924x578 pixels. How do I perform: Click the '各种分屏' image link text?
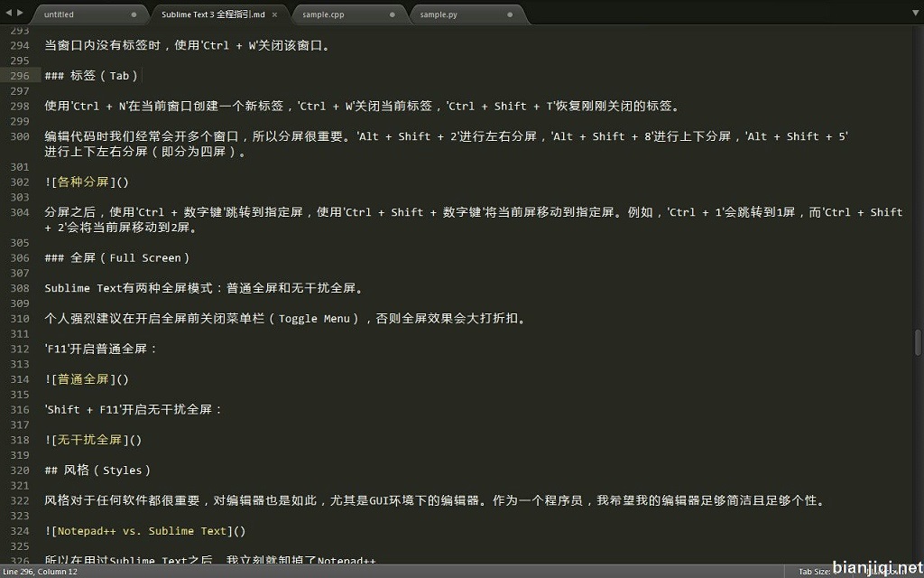tap(83, 182)
